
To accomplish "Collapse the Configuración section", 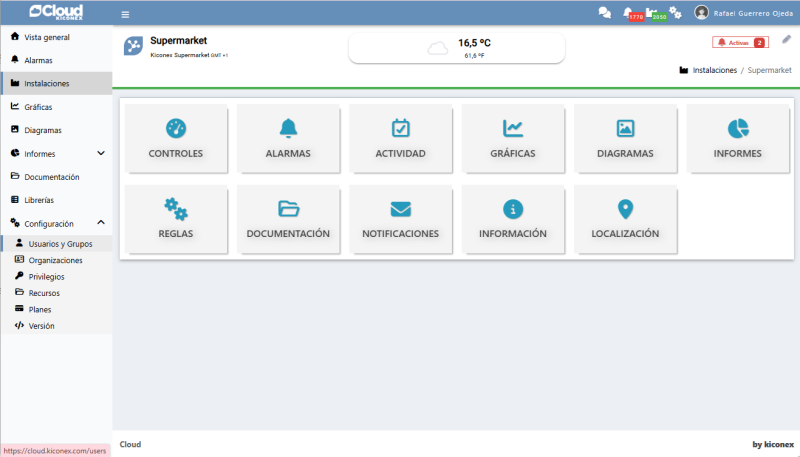I will point(101,223).
